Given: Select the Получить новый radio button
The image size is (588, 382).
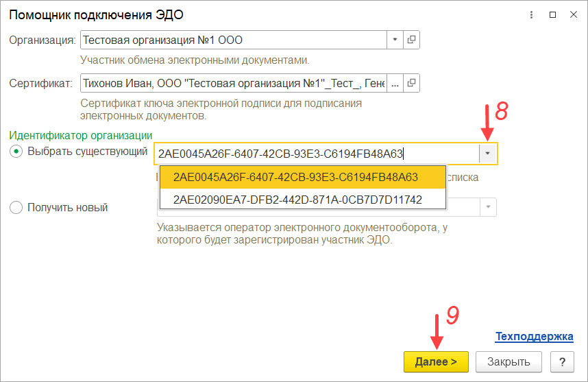Looking at the screenshot, I should [x=16, y=207].
